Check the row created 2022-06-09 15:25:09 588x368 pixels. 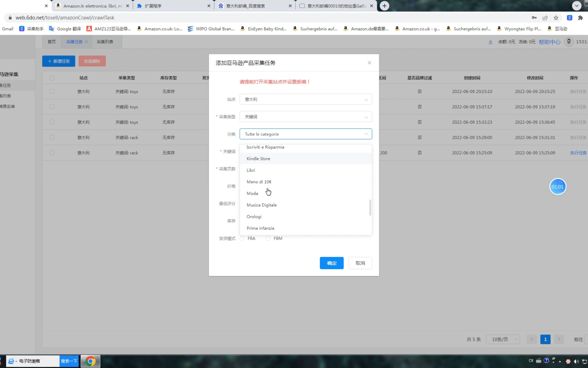[x=52, y=153]
